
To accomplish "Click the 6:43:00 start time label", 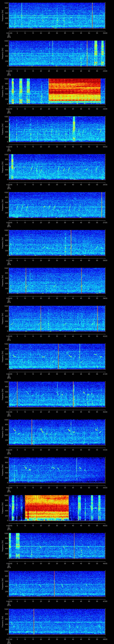I will pyautogui.click(x=9, y=488).
